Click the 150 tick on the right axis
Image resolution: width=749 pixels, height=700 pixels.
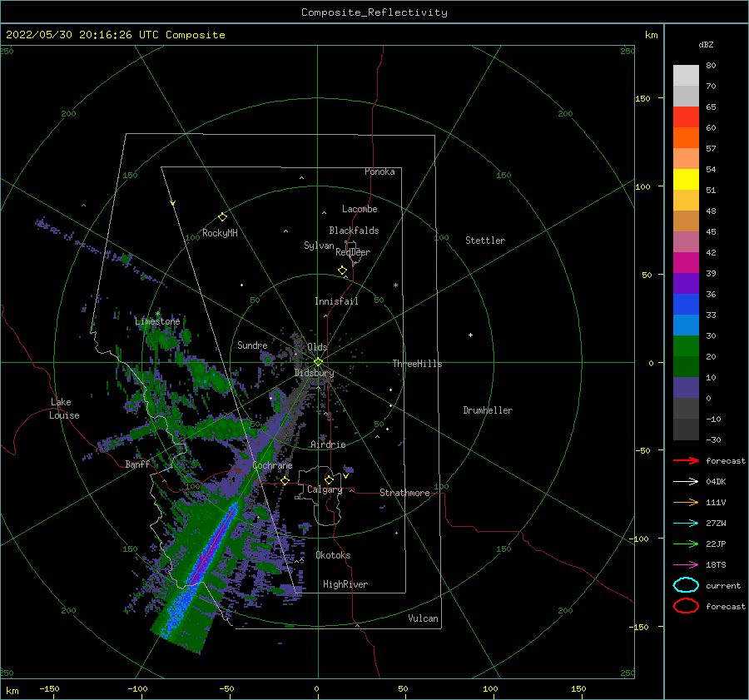[x=642, y=98]
